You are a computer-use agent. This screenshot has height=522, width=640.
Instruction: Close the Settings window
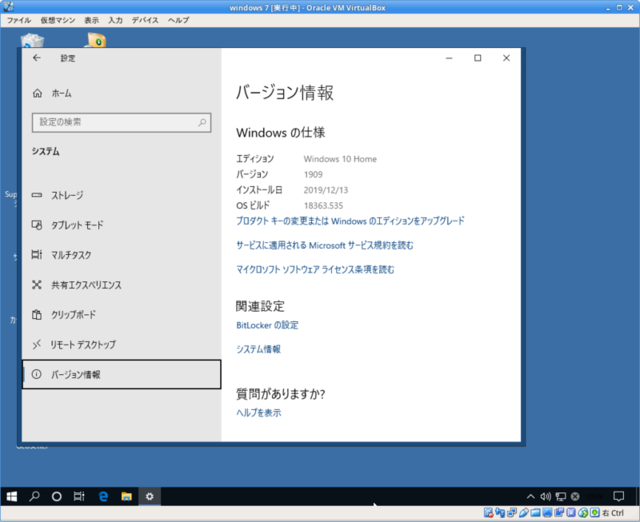click(506, 58)
